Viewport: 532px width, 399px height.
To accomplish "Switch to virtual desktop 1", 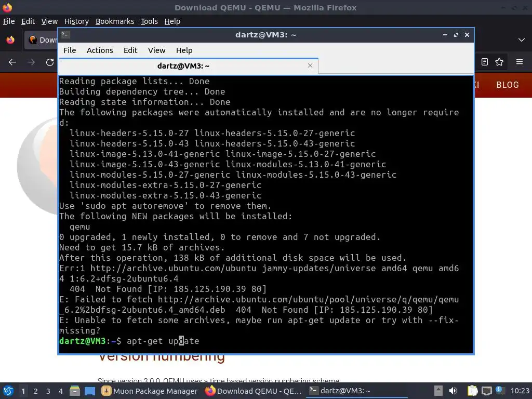I will click(x=23, y=391).
